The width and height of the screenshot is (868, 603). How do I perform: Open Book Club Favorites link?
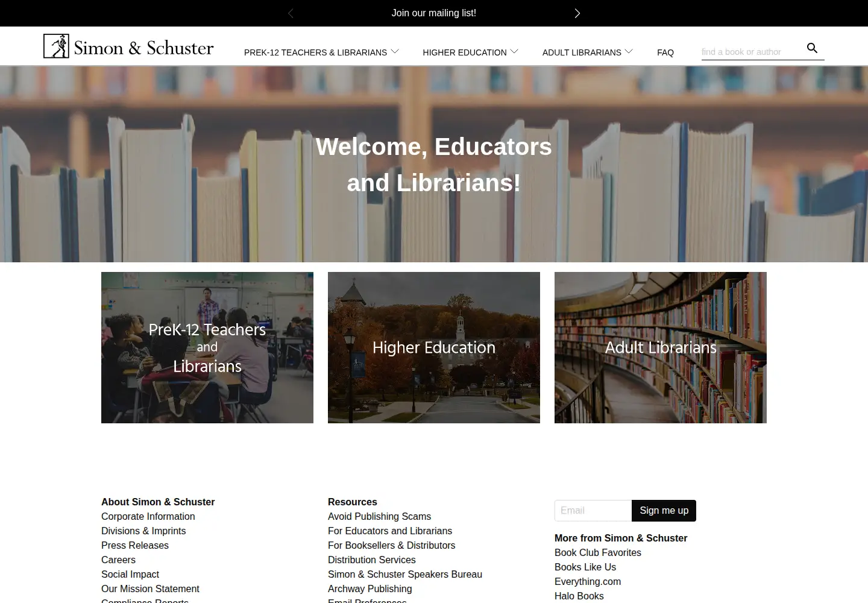[x=598, y=553]
